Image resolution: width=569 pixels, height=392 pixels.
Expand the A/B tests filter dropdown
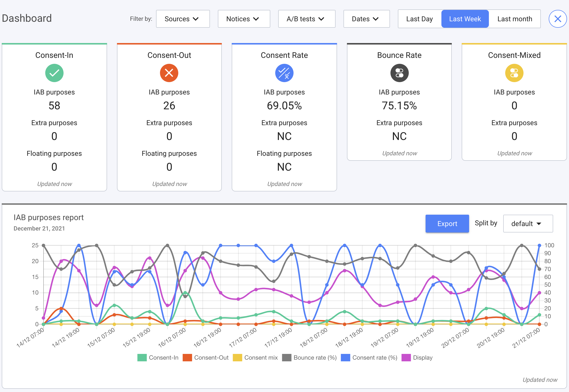click(x=306, y=19)
